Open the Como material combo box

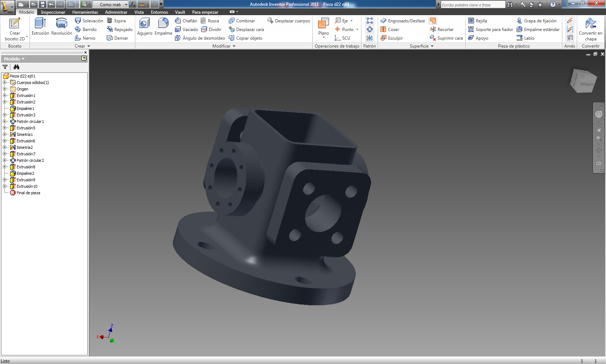point(110,4)
